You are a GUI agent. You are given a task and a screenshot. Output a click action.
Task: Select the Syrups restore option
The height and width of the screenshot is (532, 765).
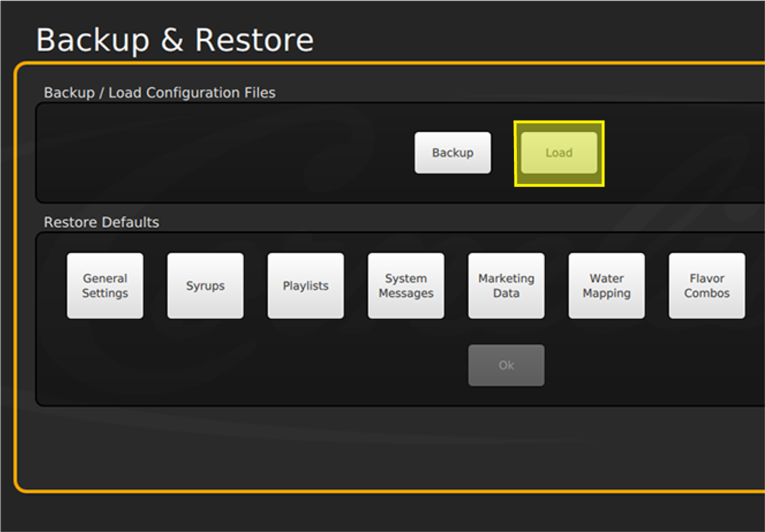pos(205,285)
